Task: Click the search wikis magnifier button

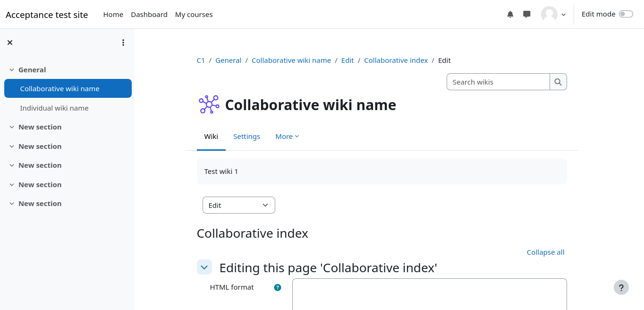Action: tap(558, 82)
